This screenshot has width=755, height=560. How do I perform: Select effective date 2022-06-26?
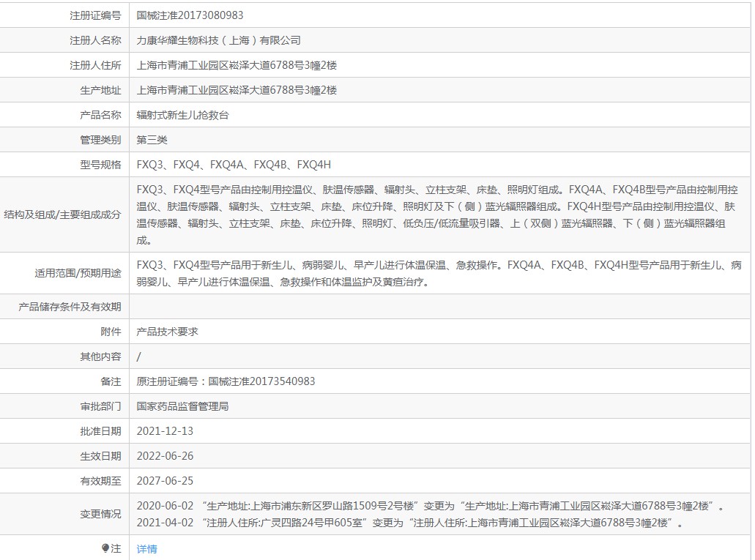tap(165, 456)
